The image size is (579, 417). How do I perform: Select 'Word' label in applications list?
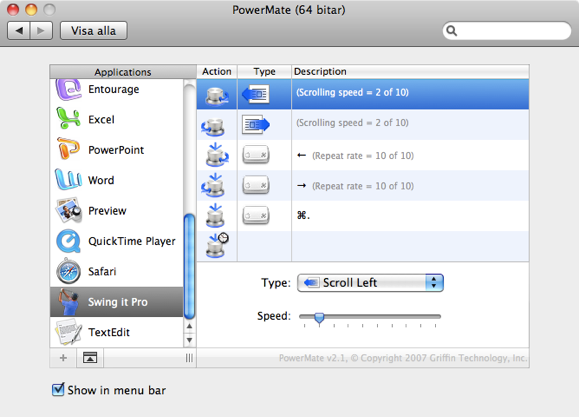101,180
